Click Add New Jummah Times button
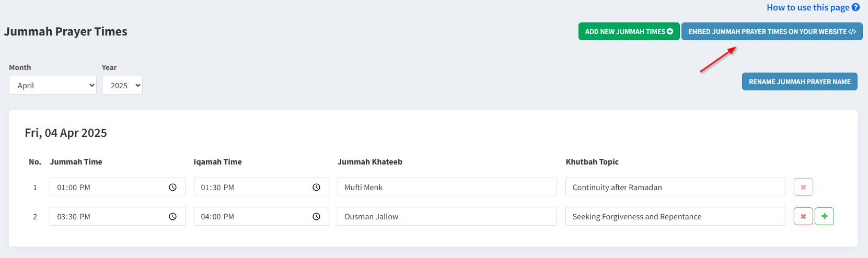Viewport: 868px width, 258px height. click(x=629, y=31)
